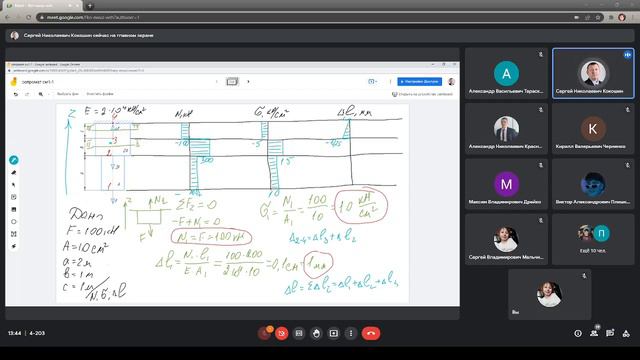Screen dimensions: 640x360
Task: Click the camera-in-use indicator in address bar
Action: pyautogui.click(x=576, y=18)
